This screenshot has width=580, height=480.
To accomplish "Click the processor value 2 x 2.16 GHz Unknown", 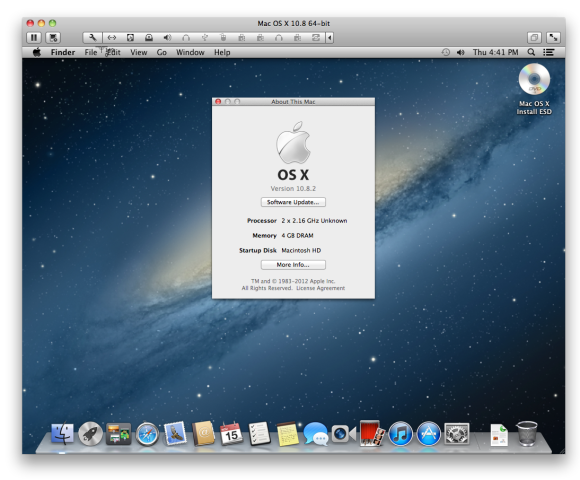I will [x=314, y=220].
